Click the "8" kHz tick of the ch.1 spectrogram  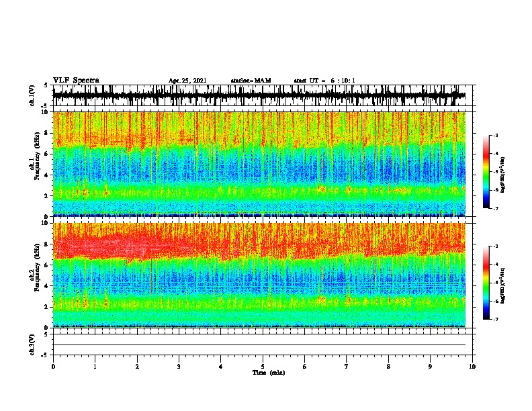coord(47,133)
